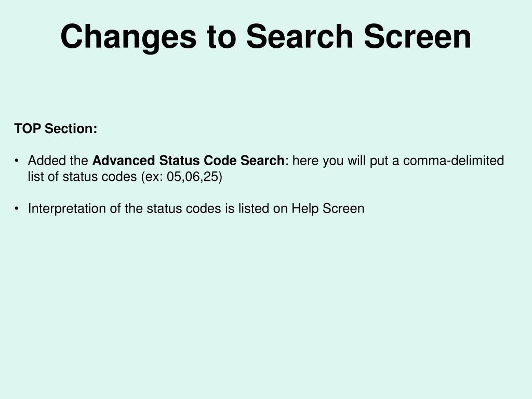Screen dimensions: 532x399
Task: Click the word "TOP" in the heading
Action: pos(28,129)
